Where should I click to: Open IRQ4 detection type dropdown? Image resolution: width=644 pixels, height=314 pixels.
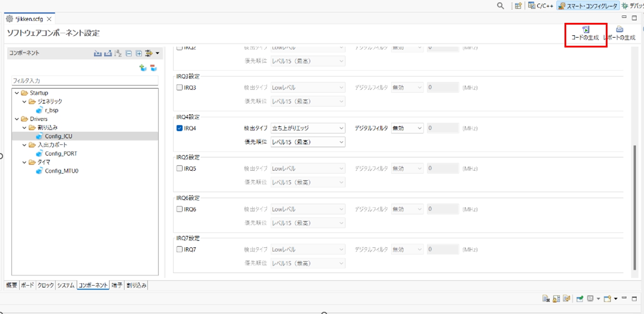tap(308, 128)
